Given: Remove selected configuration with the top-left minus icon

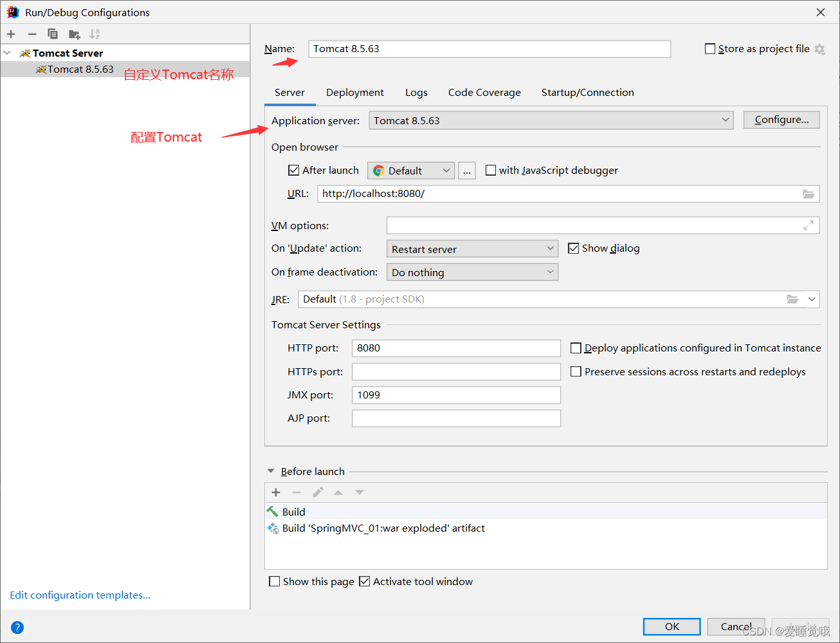Looking at the screenshot, I should 32,34.
